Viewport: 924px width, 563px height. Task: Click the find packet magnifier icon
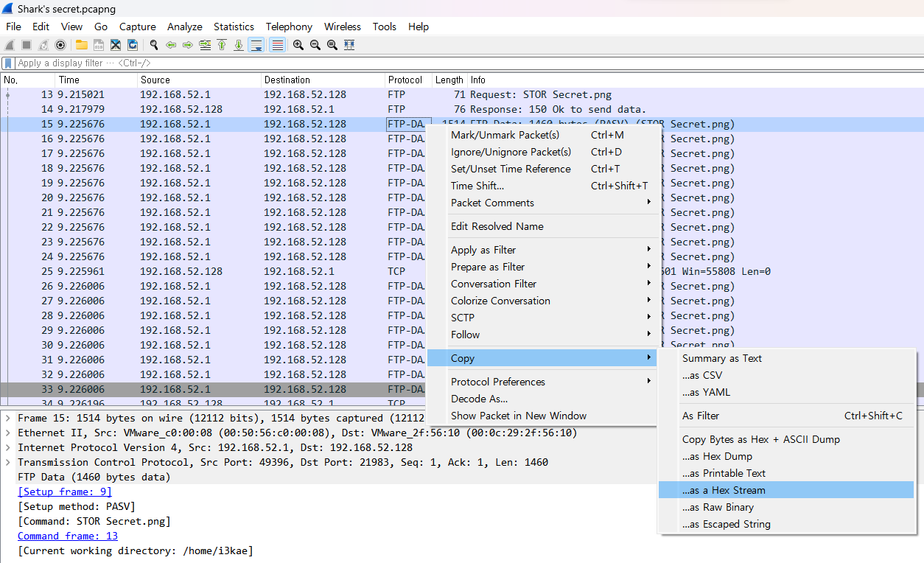[x=154, y=45]
